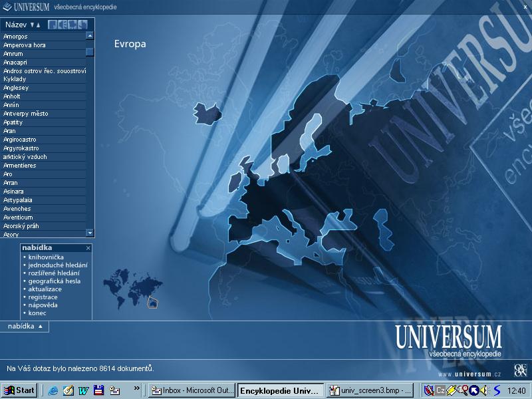
Task: Select Australia outline on mini world map
Action: pos(152,302)
